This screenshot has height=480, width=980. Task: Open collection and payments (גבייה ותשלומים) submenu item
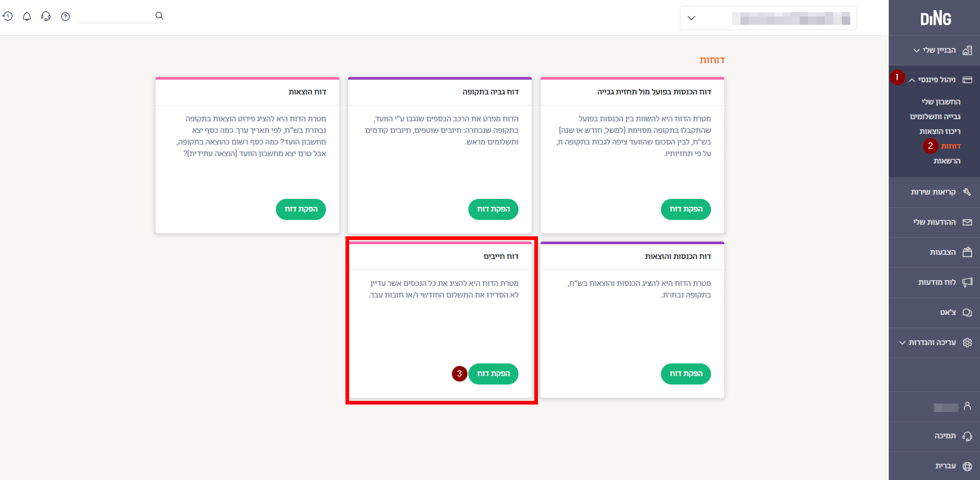pyautogui.click(x=935, y=117)
